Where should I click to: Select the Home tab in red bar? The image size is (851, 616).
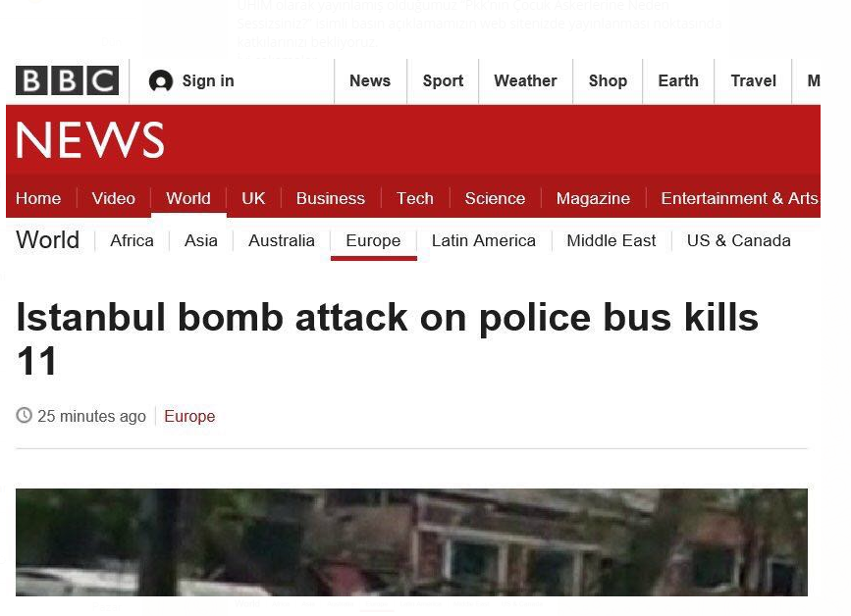[38, 198]
